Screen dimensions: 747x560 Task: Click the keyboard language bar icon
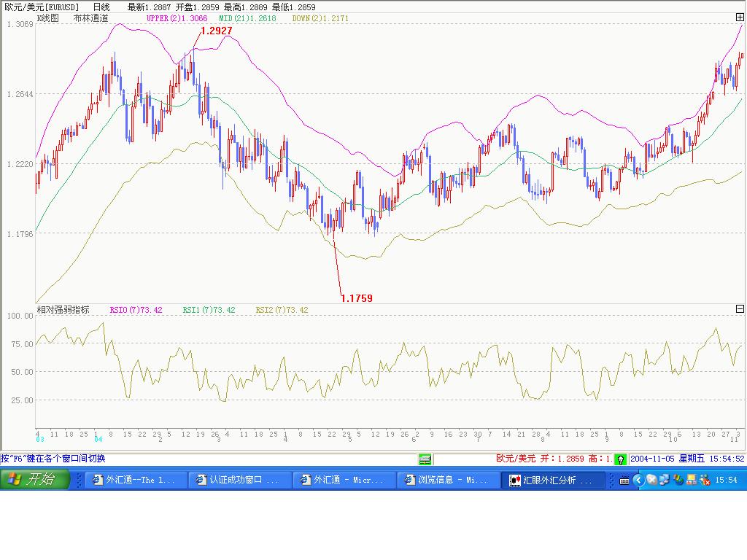[x=624, y=481]
